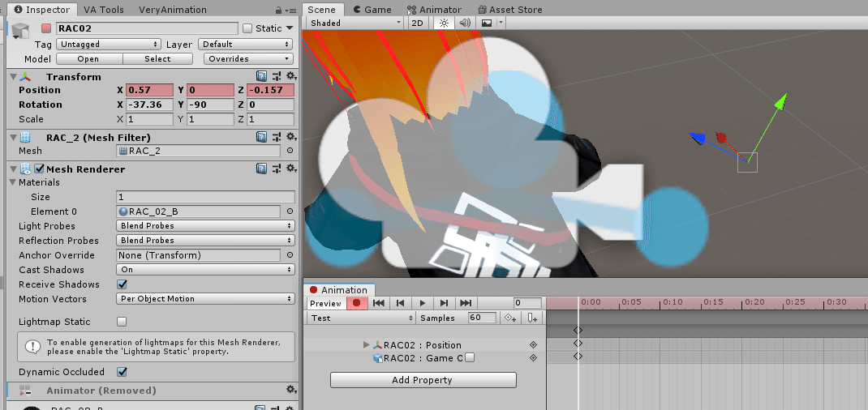Open Light Probes Blend Probes dropdown
The height and width of the screenshot is (410, 868).
(x=204, y=225)
